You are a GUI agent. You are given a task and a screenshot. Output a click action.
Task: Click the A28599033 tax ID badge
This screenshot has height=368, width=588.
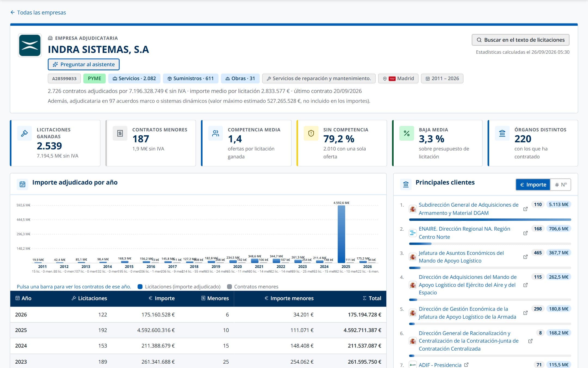[64, 79]
